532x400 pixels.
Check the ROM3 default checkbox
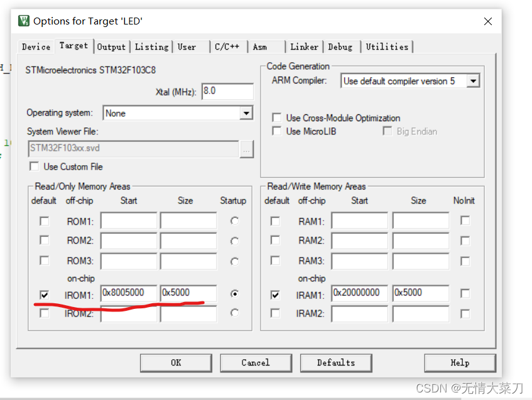click(x=44, y=260)
